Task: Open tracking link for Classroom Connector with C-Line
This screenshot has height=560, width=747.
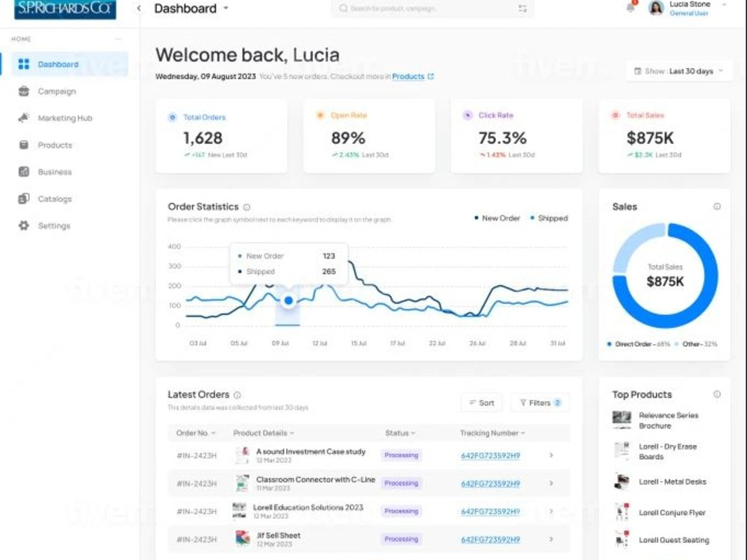Action: tap(490, 484)
